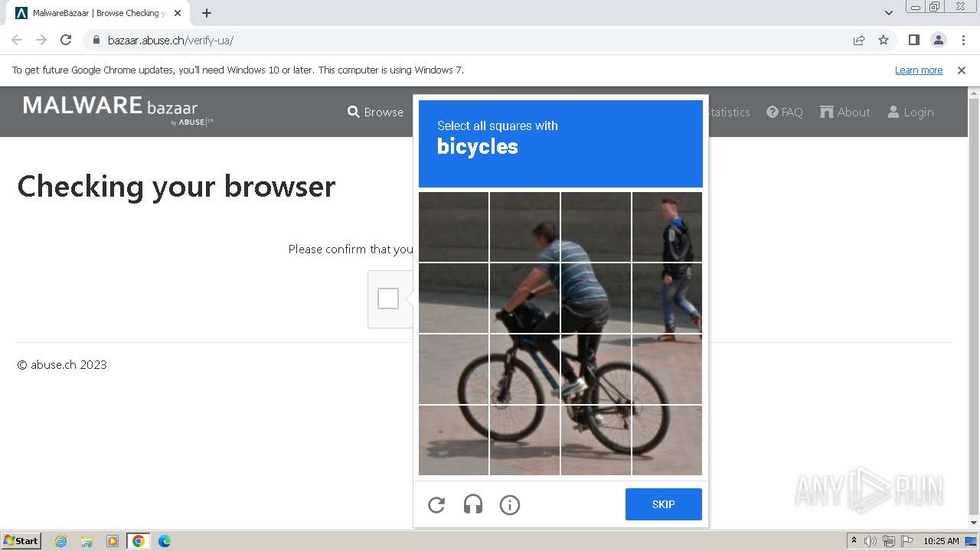Toggle the browser side panel
Image resolution: width=980 pixels, height=551 pixels.
point(914,40)
